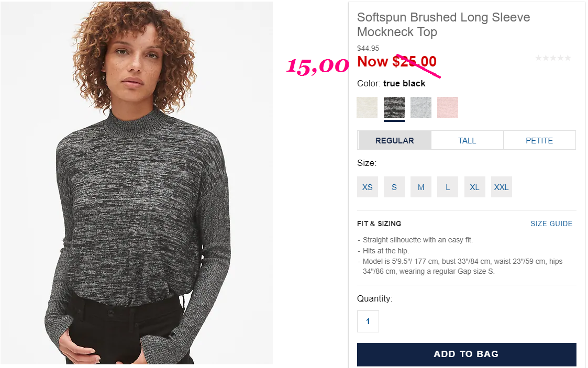588x368 pixels.
Task: Select size XL
Action: 475,187
